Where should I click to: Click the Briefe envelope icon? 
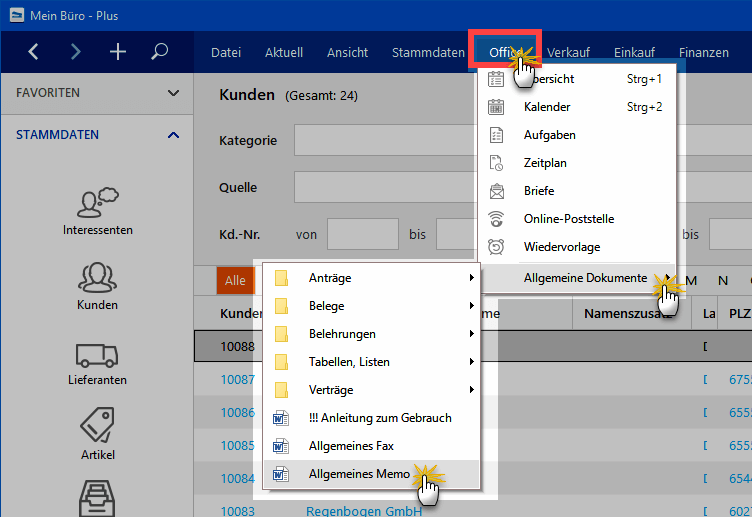(x=496, y=191)
